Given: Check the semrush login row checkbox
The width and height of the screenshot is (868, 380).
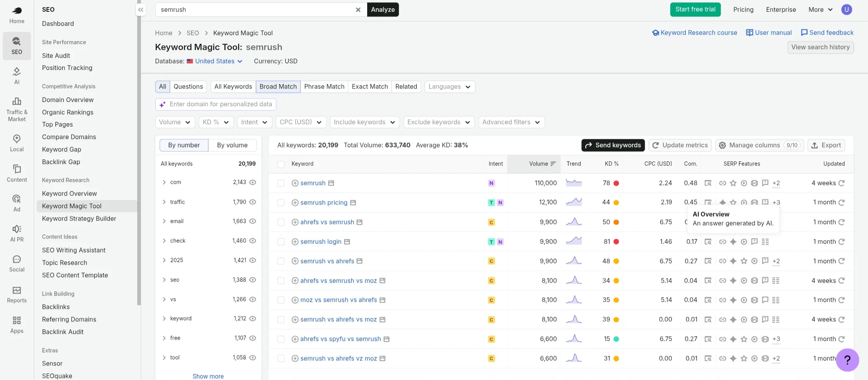Looking at the screenshot, I should point(281,242).
